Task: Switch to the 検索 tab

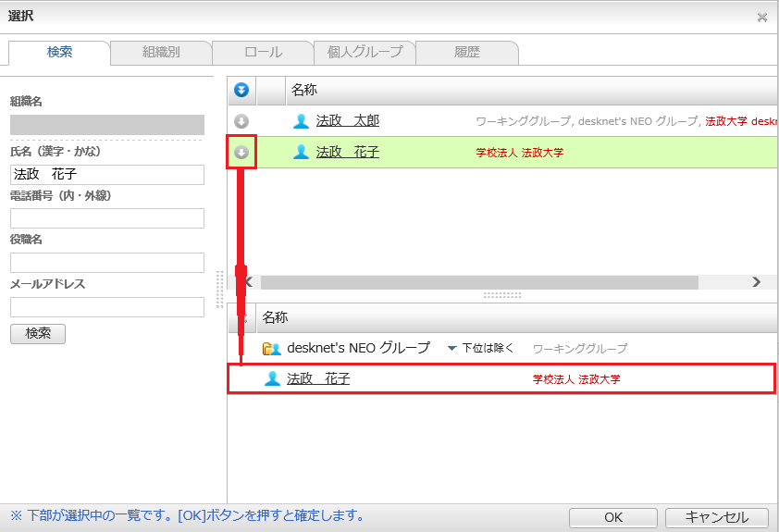Action: (x=59, y=52)
